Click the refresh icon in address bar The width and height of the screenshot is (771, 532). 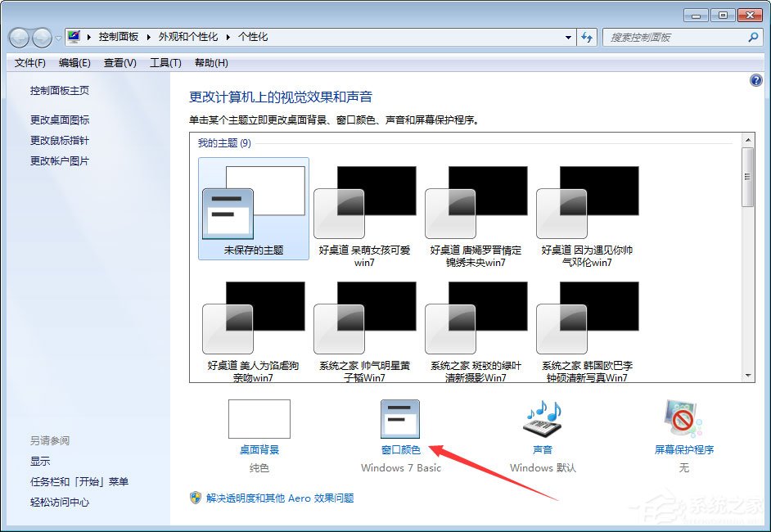click(x=589, y=38)
